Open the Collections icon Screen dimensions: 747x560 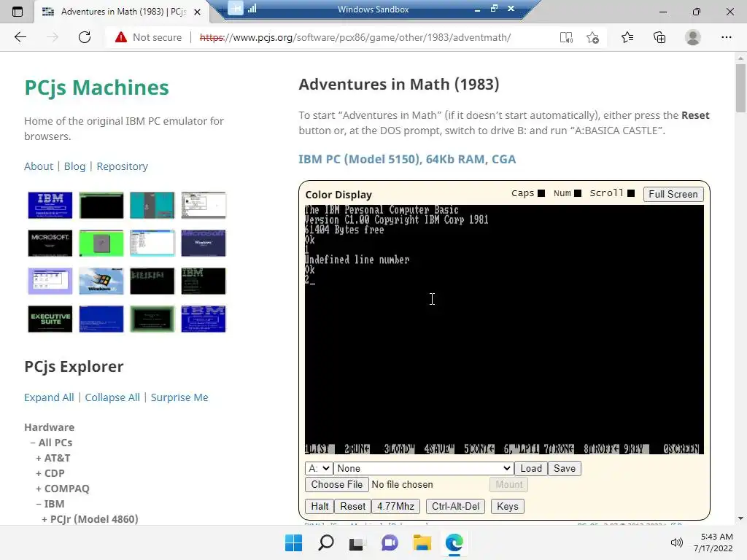click(x=659, y=37)
